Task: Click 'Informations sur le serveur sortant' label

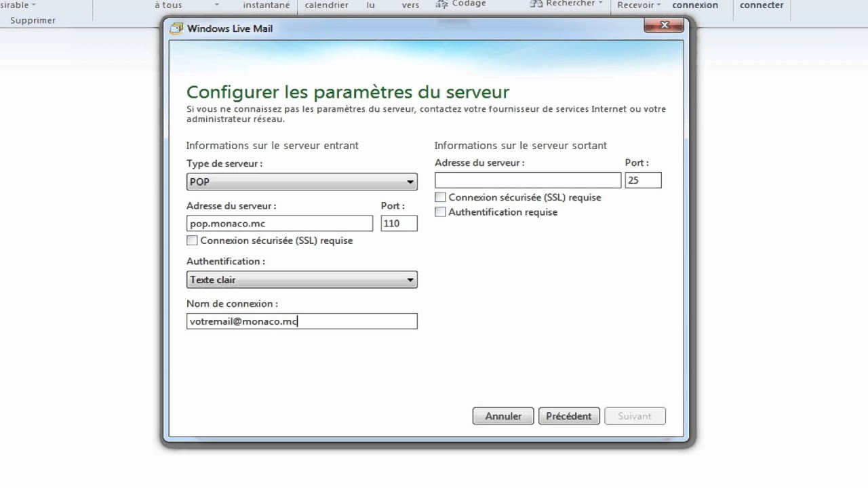Action: tap(521, 145)
